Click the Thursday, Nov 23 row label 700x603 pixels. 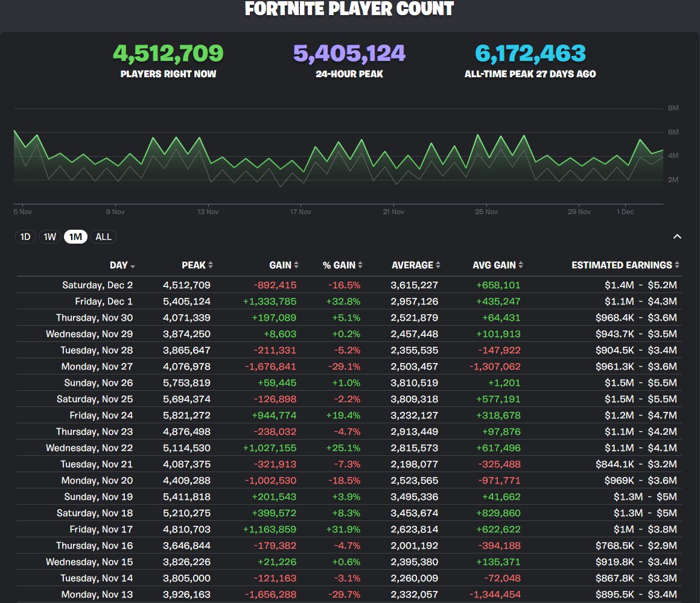pyautogui.click(x=94, y=432)
